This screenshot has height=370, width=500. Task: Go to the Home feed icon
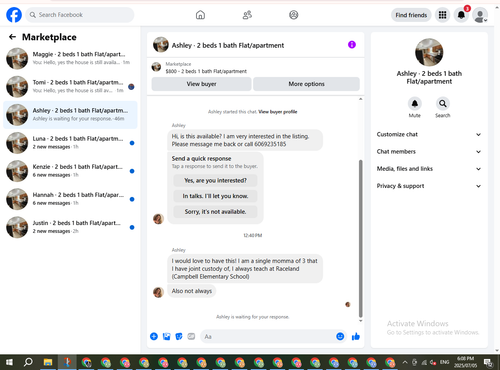coord(200,15)
